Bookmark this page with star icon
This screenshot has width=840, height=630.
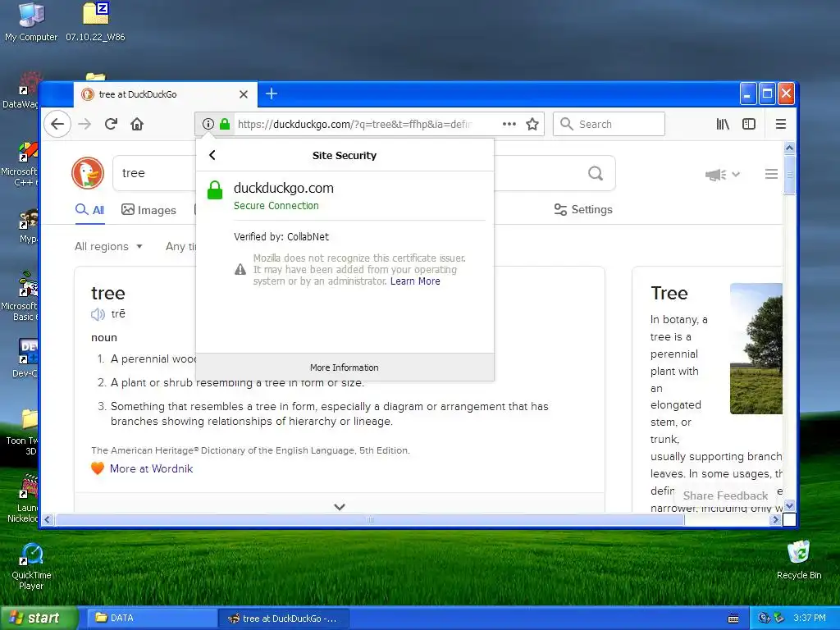point(532,125)
